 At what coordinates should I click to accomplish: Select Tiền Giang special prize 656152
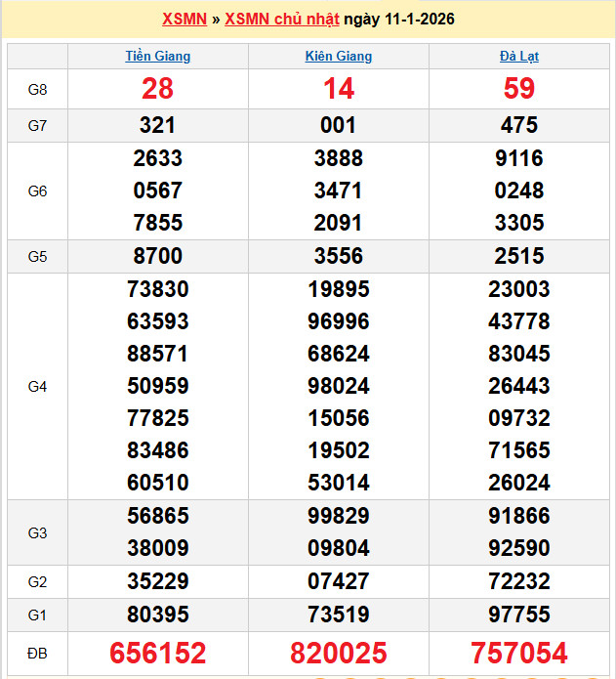(158, 653)
